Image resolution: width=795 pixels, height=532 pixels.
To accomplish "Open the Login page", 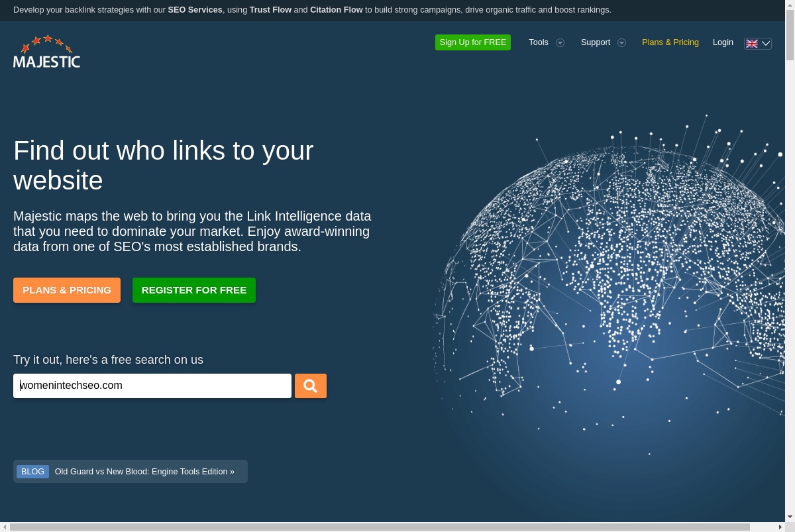I will [723, 42].
